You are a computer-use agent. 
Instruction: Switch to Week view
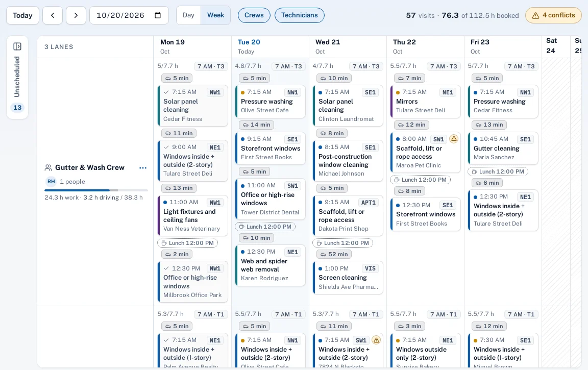tap(215, 15)
